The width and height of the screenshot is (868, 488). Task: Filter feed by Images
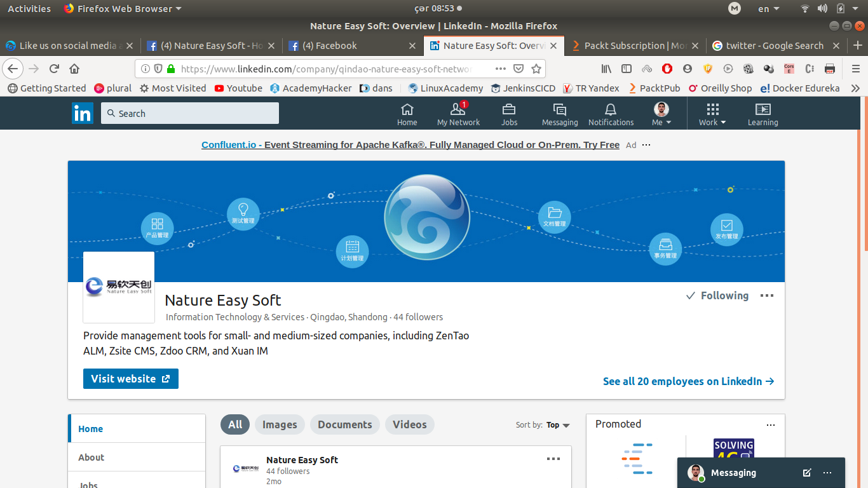click(280, 424)
